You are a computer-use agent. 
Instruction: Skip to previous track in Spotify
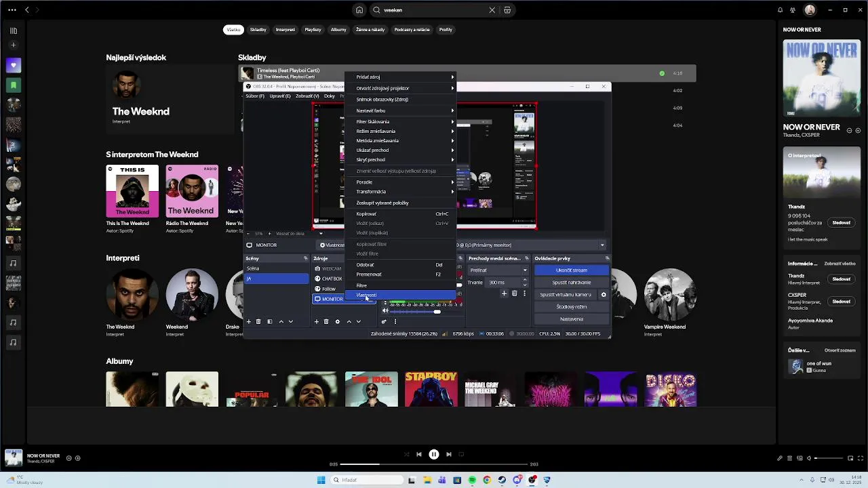click(419, 454)
